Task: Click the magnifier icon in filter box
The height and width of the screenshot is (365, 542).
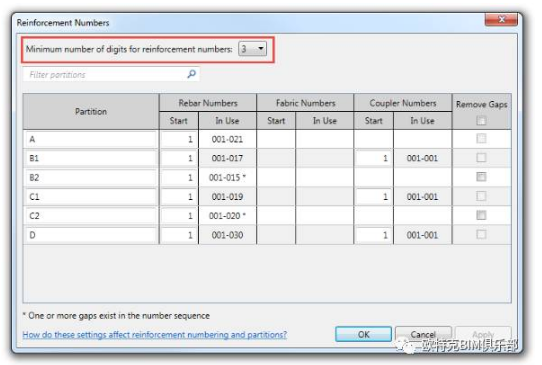Action: tap(191, 74)
